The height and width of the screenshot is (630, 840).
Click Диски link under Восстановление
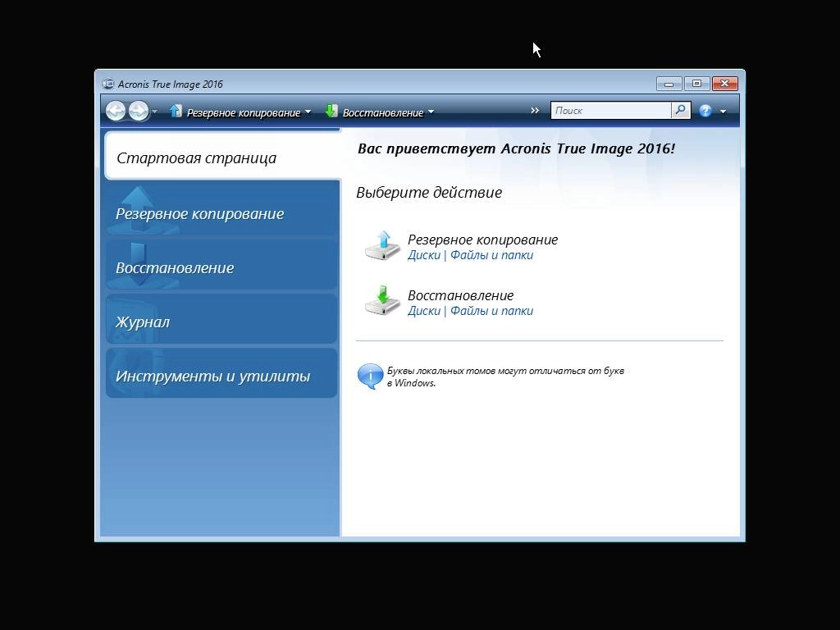pos(424,311)
